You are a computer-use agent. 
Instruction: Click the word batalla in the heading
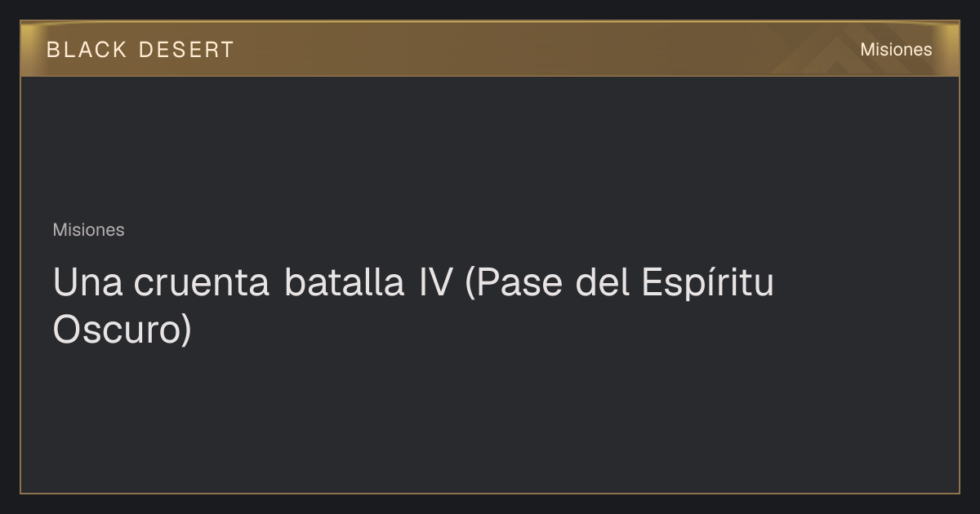click(344, 283)
